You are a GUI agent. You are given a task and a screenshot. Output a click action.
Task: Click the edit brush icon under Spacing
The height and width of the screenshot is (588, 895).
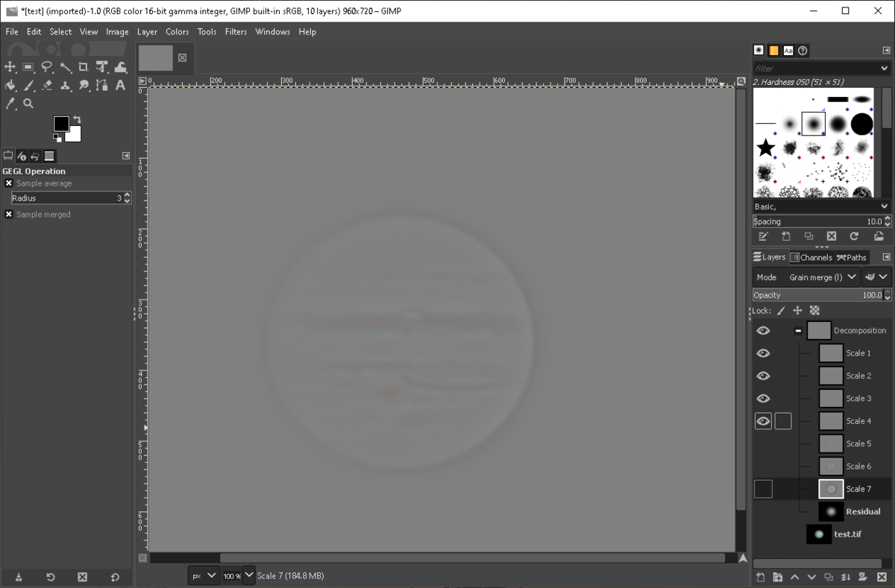pyautogui.click(x=763, y=236)
